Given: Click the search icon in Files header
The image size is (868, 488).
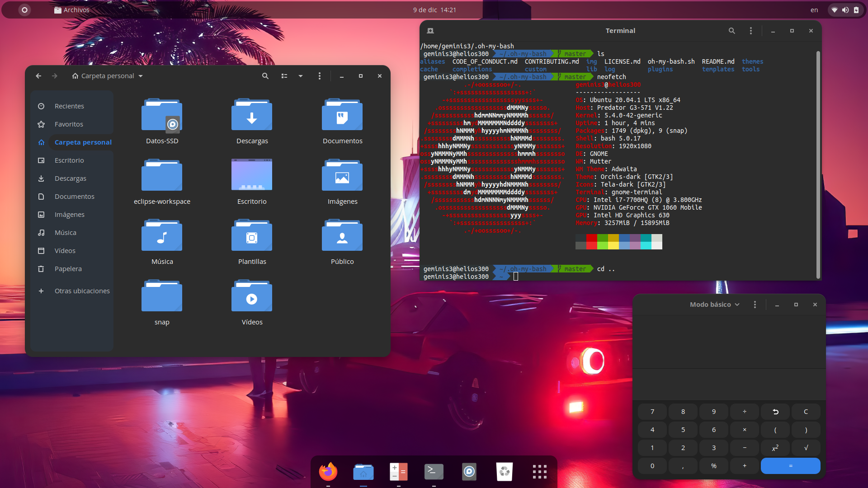Looking at the screenshot, I should click(265, 76).
